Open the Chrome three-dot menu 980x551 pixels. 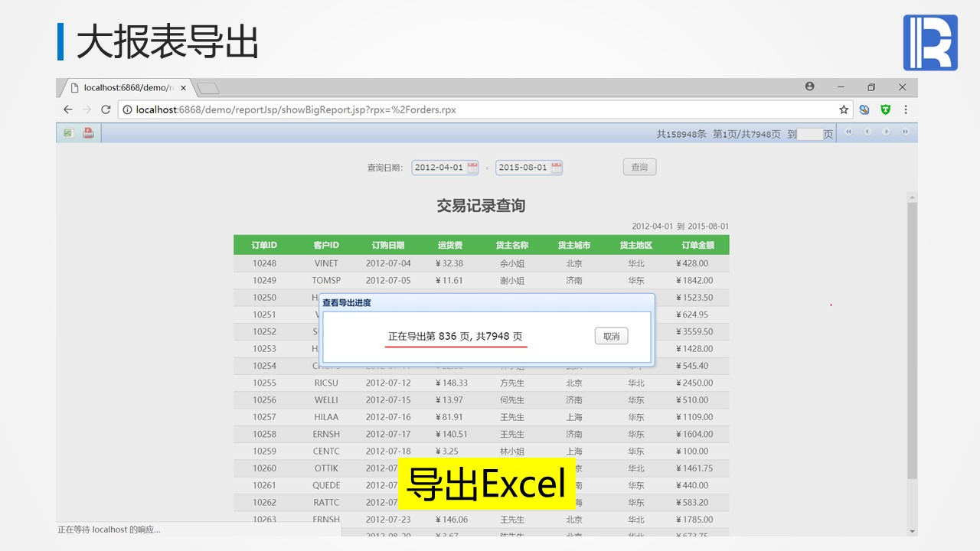pyautogui.click(x=906, y=109)
